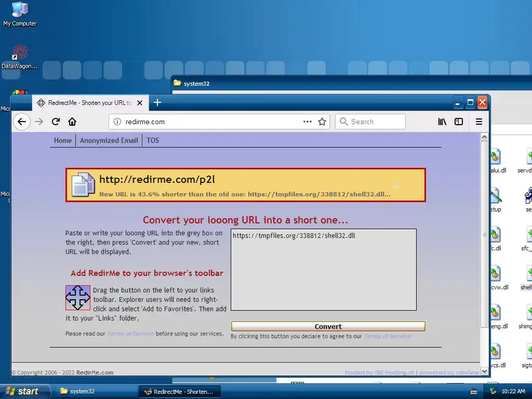Open a new browser tab
The width and height of the screenshot is (532, 399).
157,102
